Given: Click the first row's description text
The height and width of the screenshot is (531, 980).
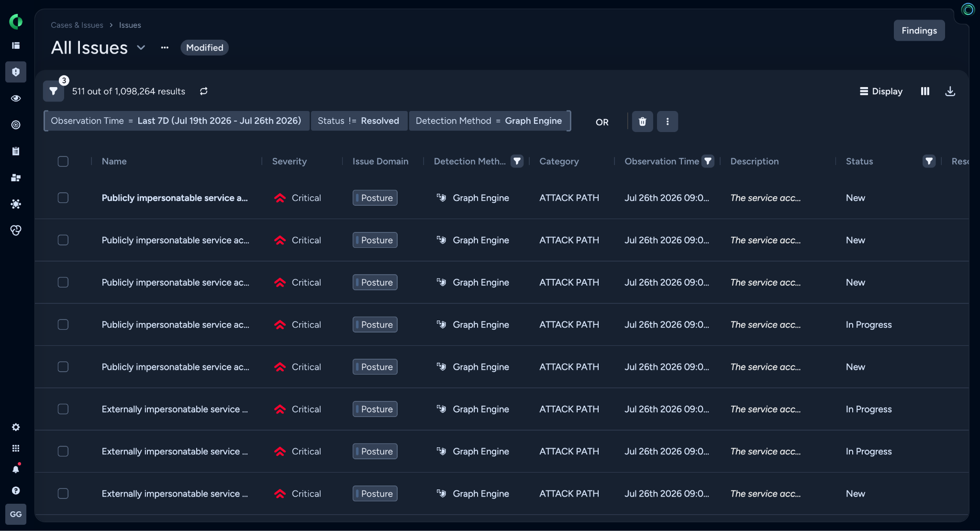Looking at the screenshot, I should [766, 198].
